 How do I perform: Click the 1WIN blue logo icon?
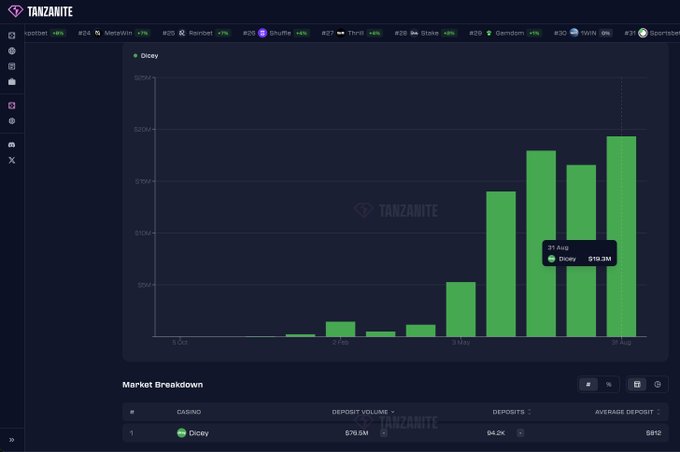tap(574, 33)
